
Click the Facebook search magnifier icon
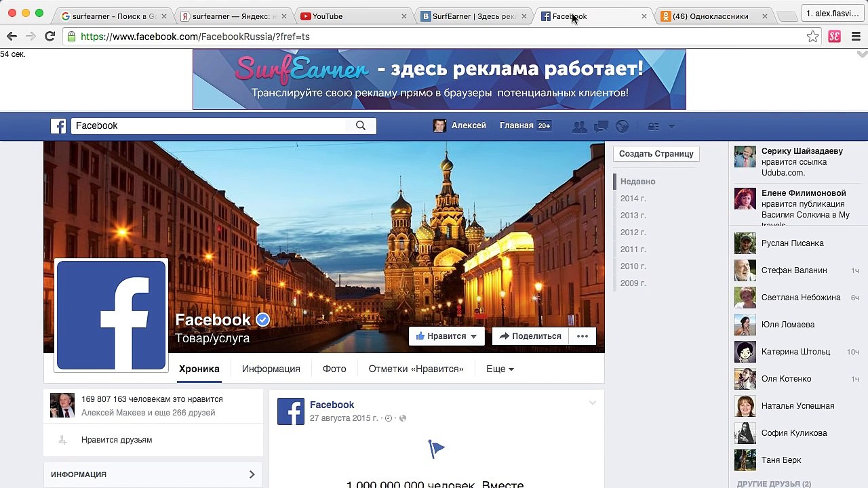361,125
